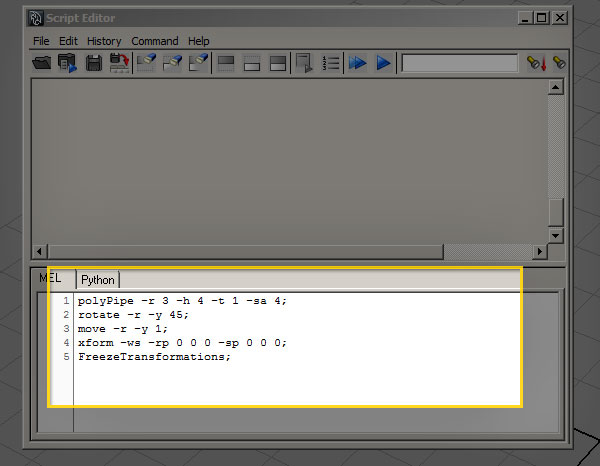This screenshot has width=600, height=466.
Task: Click the search text field in toolbar
Action: (x=460, y=63)
